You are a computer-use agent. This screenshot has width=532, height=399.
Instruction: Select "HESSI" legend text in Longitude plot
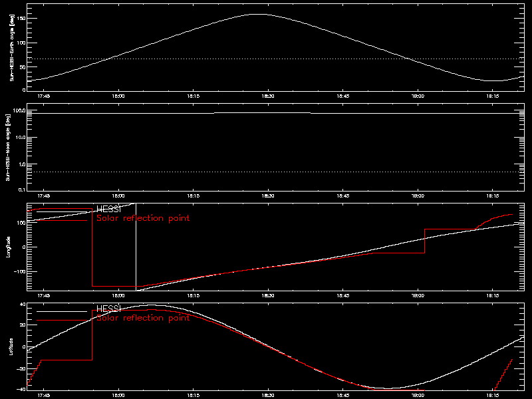click(108, 209)
